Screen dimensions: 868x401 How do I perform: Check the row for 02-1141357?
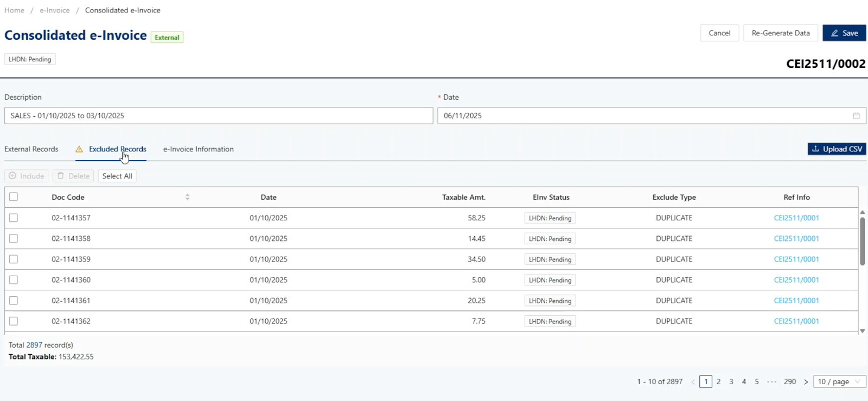[x=14, y=218]
